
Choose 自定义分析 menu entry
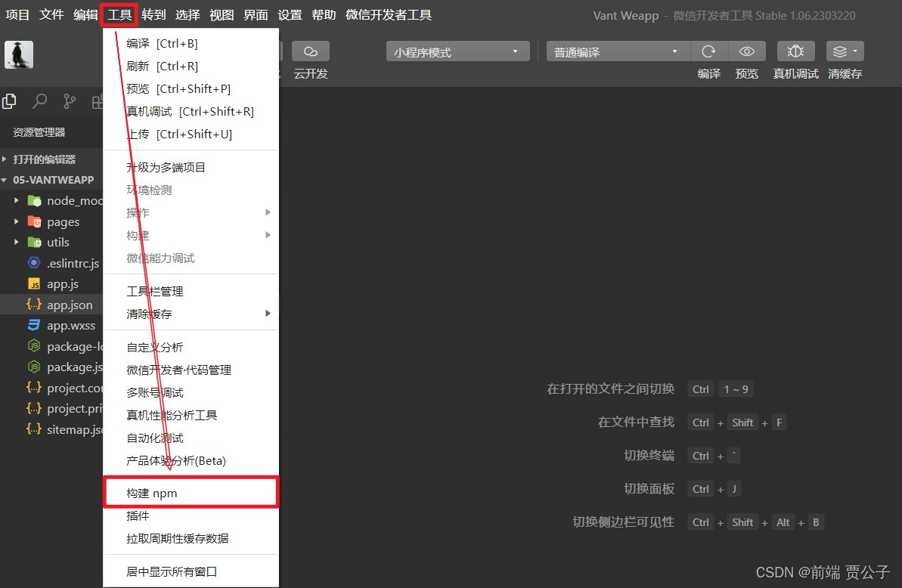point(191,347)
